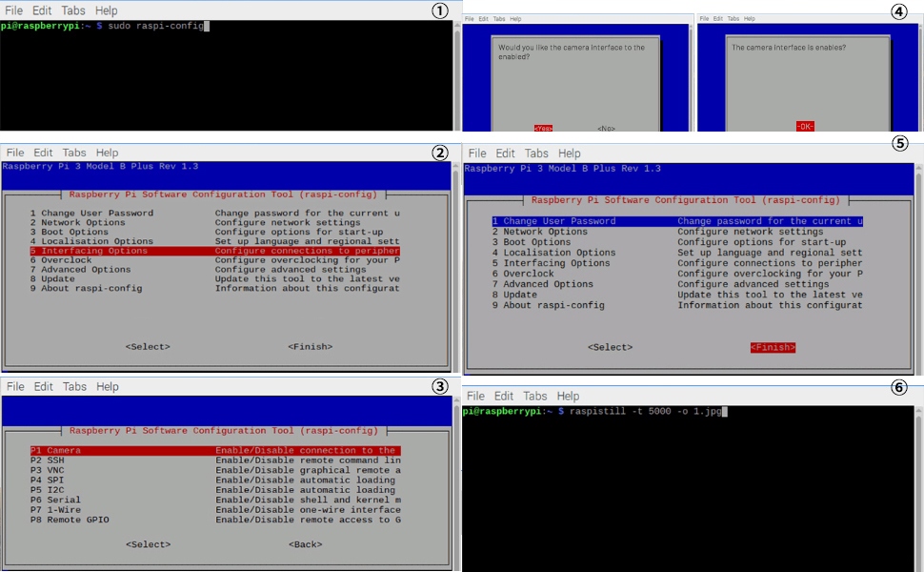
Task: Open Help menu in window with highlighted Finish button
Action: click(570, 153)
